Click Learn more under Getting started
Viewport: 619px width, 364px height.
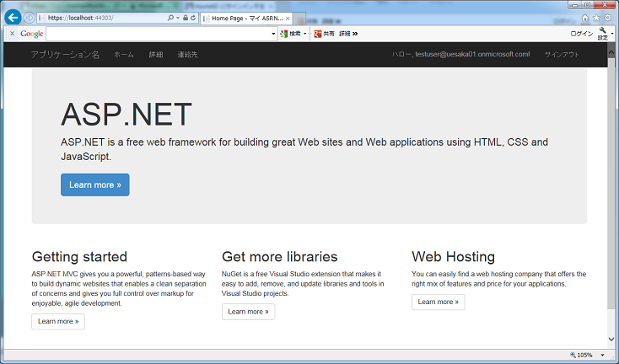pos(58,321)
